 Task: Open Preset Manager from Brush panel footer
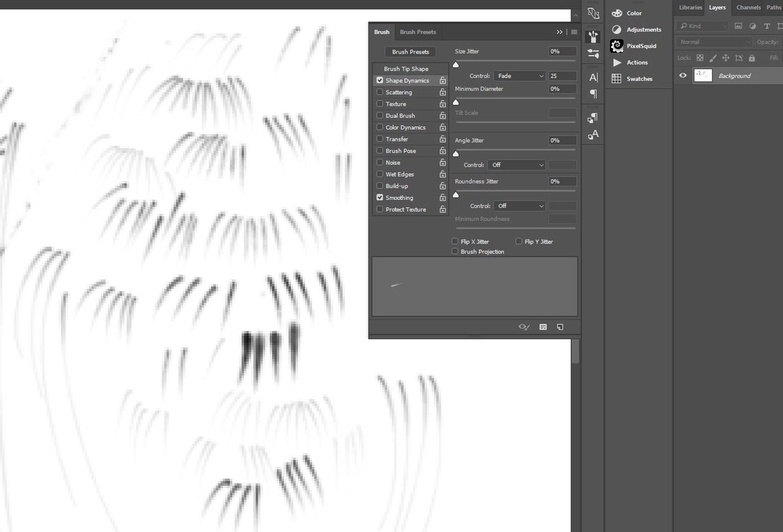pos(543,327)
